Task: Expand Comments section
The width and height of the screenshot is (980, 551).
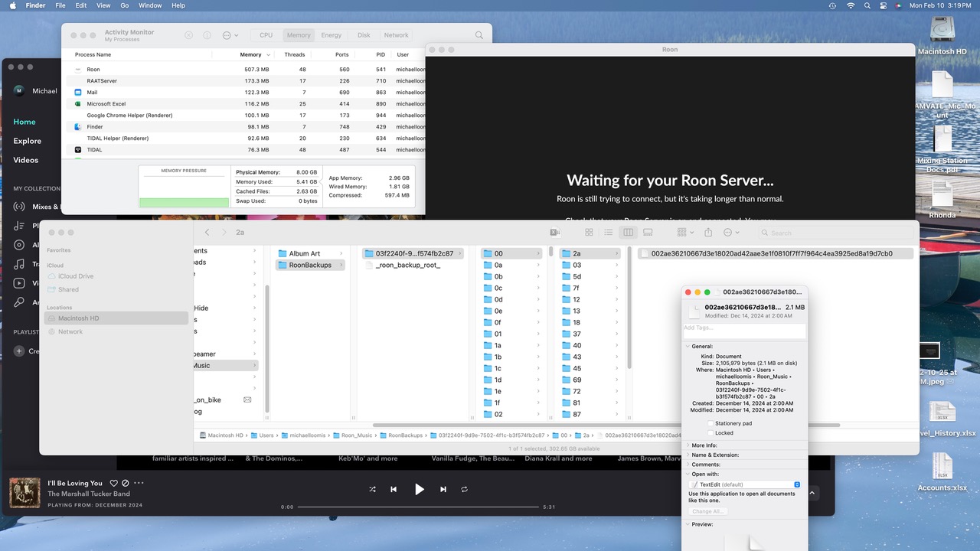Action: pos(688,465)
